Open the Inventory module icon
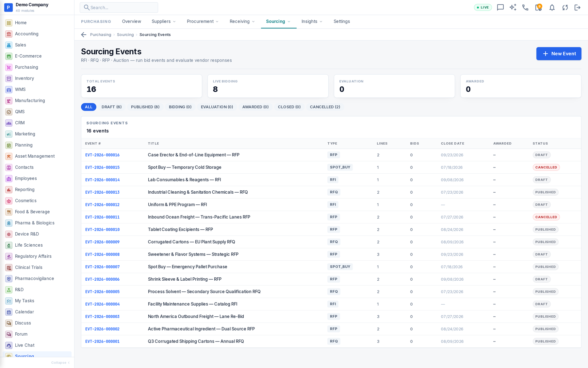The image size is (588, 368). click(x=9, y=79)
